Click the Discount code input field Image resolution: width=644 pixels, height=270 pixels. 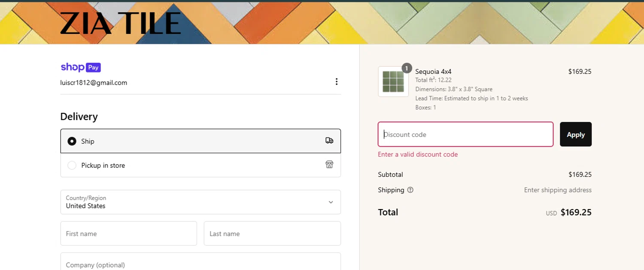[x=465, y=134]
